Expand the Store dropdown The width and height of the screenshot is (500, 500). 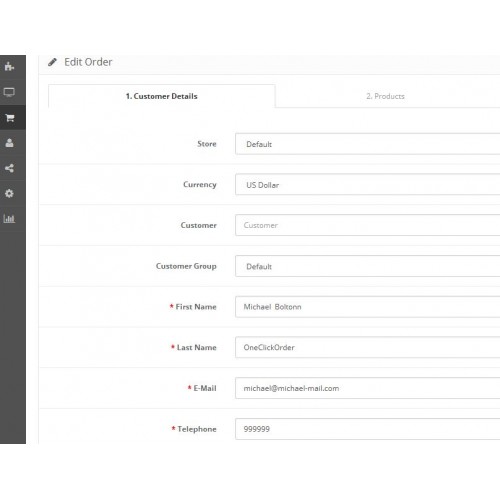pos(367,144)
